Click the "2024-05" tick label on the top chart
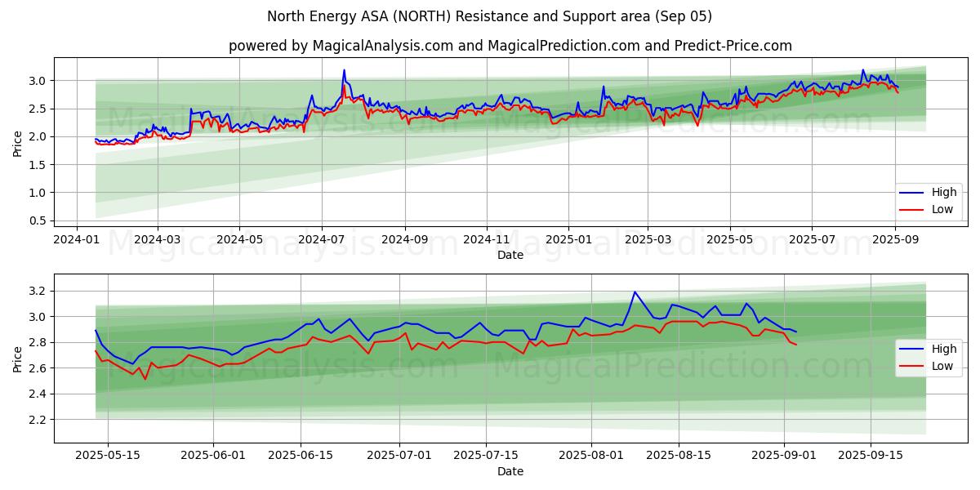Image resolution: width=980 pixels, height=490 pixels. click(x=239, y=239)
